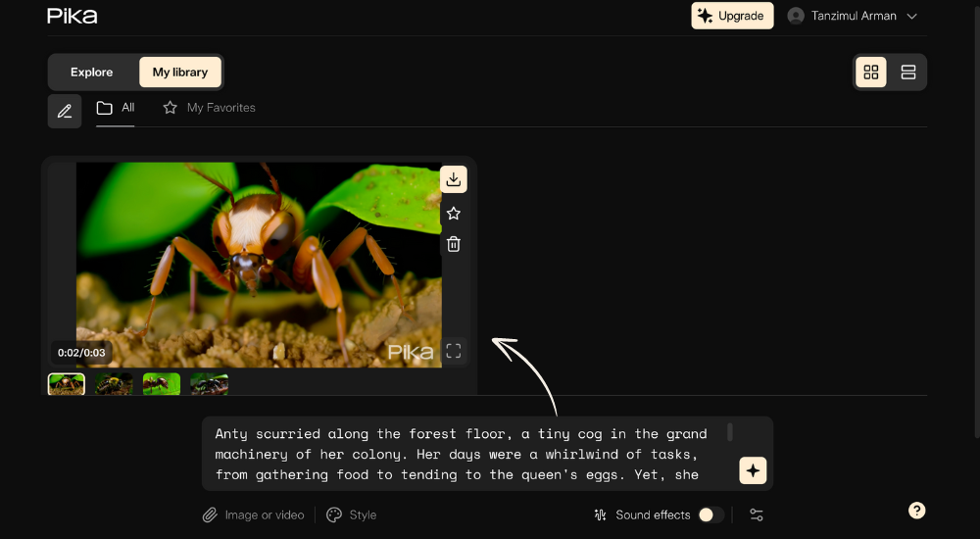
Task: Open the help question mark
Action: tap(916, 511)
